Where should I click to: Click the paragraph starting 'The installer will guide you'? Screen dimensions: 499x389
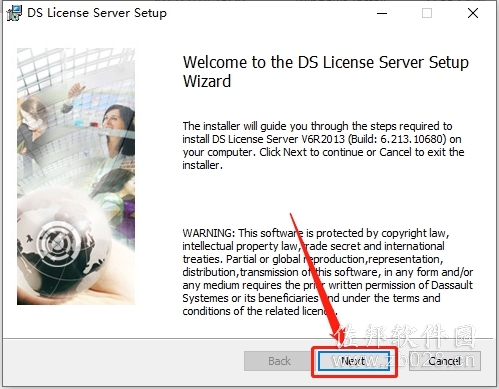(323, 146)
